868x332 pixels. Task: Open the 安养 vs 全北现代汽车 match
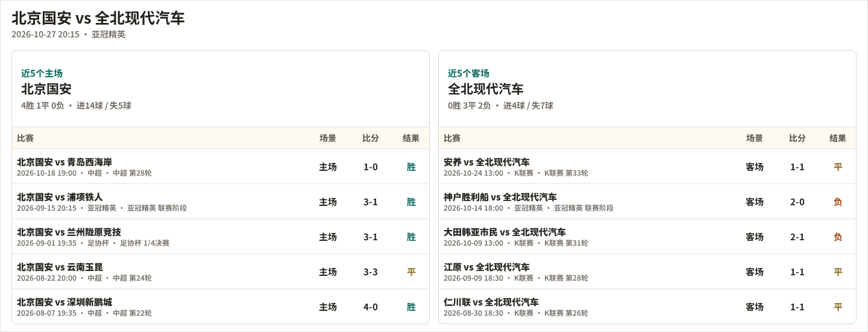click(647, 167)
